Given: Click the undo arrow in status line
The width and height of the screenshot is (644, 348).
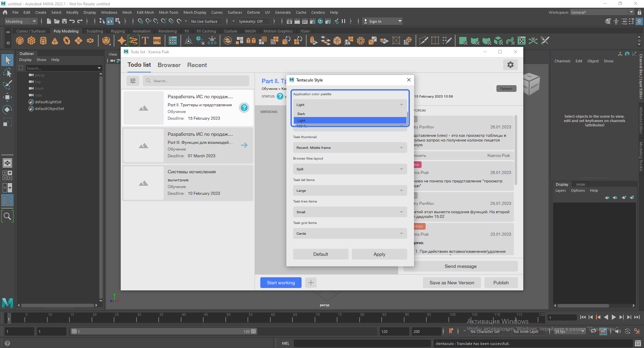Looking at the screenshot, I should [x=72, y=21].
